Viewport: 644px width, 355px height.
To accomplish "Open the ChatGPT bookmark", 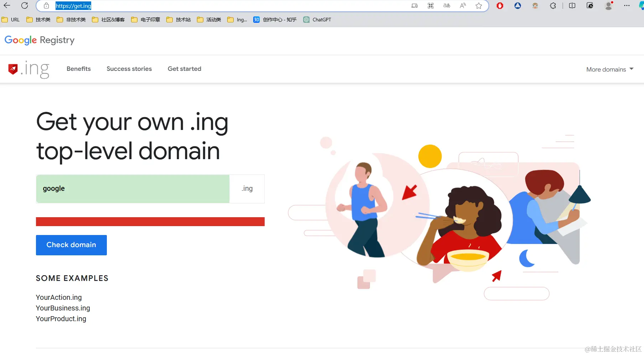I will pyautogui.click(x=317, y=20).
